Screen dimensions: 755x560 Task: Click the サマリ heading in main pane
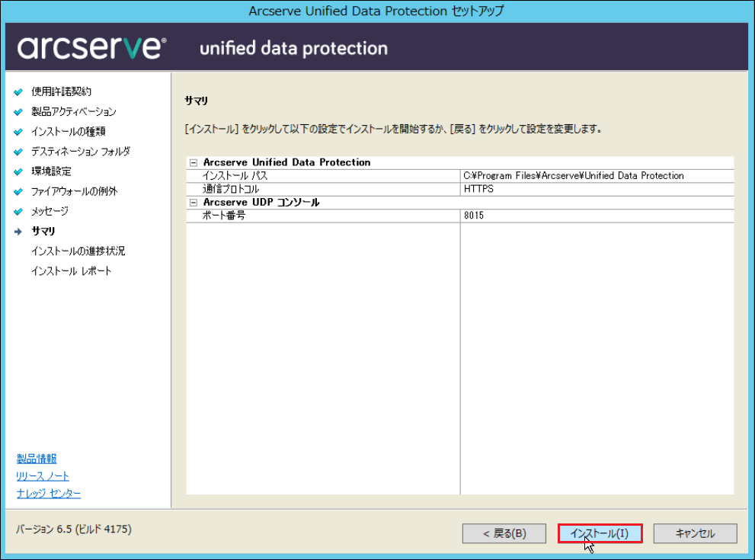(x=197, y=101)
